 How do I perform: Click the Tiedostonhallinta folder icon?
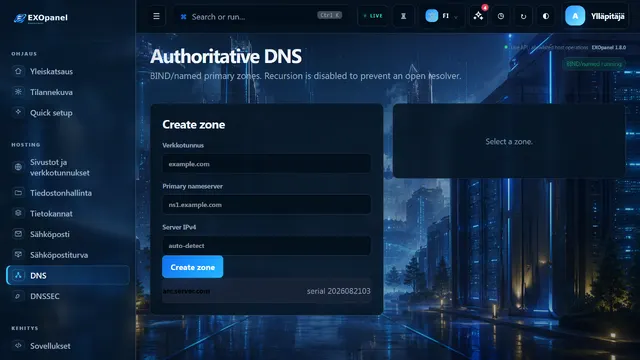pos(18,193)
